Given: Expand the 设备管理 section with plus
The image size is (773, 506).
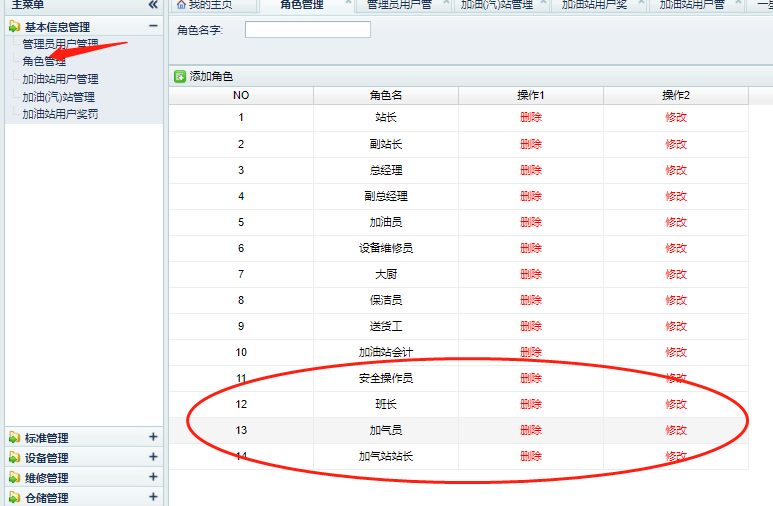Looking at the screenshot, I should [x=153, y=457].
